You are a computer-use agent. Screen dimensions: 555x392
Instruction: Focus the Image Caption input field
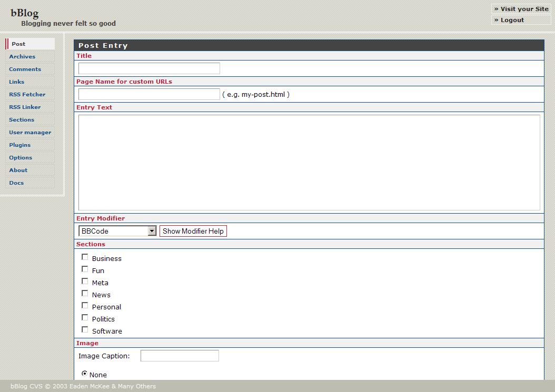point(180,356)
